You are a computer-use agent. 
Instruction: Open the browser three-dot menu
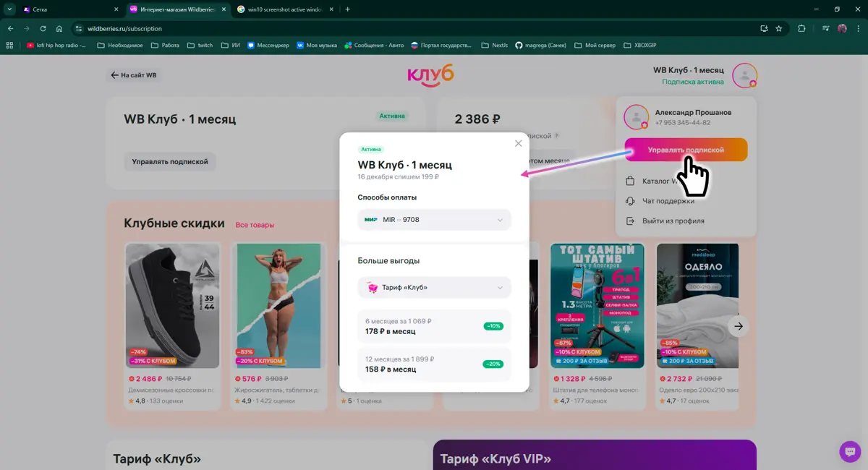coord(858,28)
